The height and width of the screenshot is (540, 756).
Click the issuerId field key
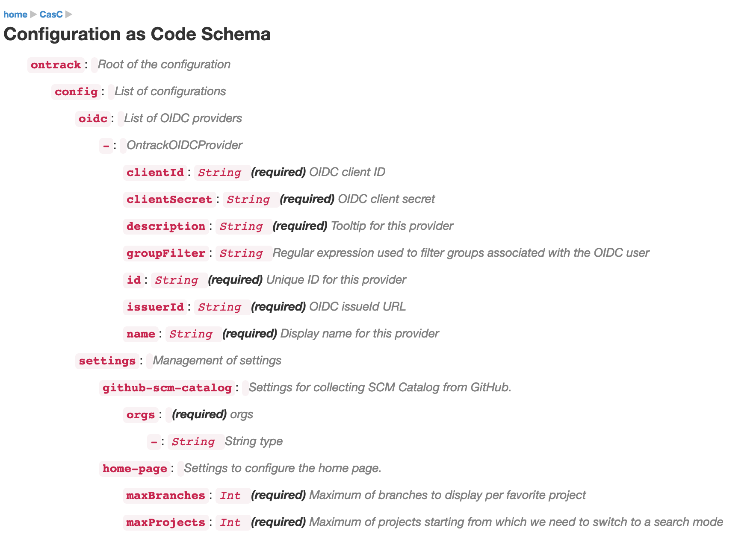[155, 307]
